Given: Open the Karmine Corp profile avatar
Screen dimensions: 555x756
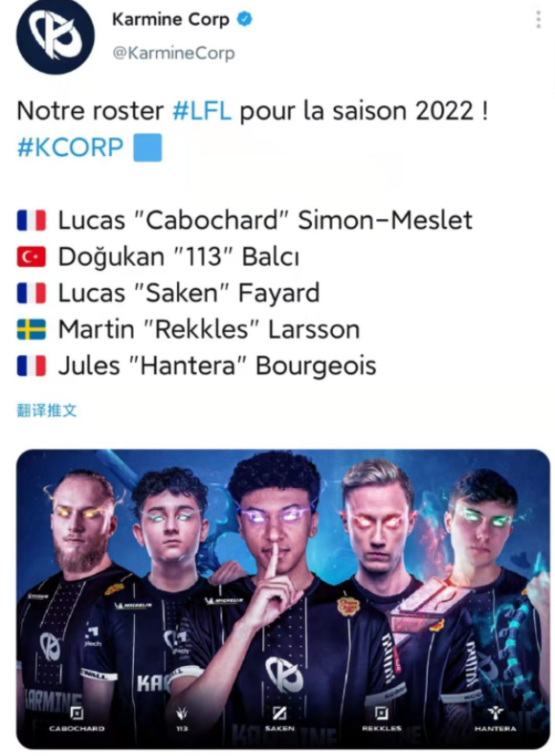Looking at the screenshot, I should tap(55, 36).
